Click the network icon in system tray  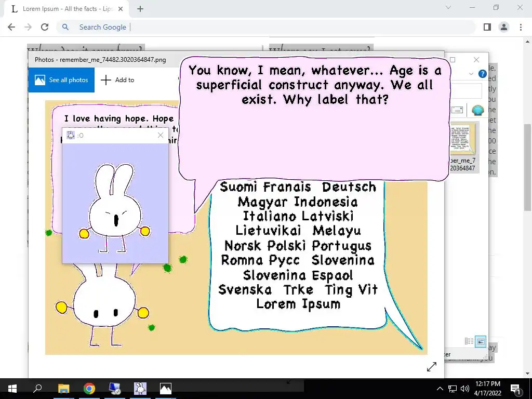pyautogui.click(x=453, y=389)
